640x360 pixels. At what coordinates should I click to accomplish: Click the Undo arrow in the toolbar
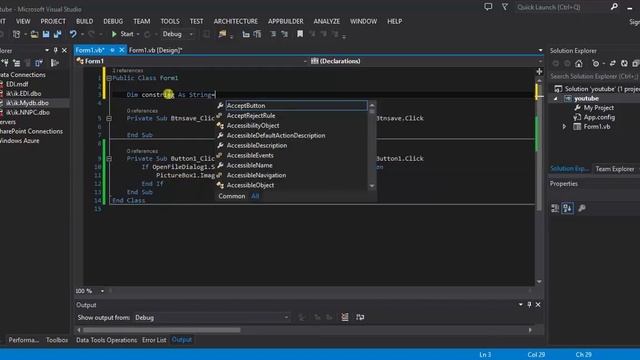(73, 34)
